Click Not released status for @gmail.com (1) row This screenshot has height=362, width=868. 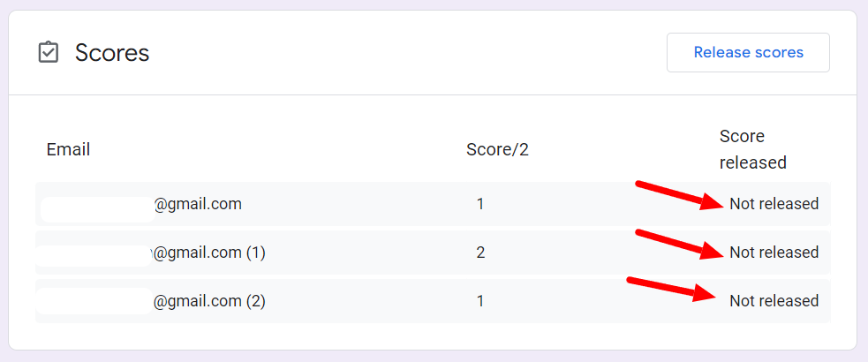tap(774, 253)
